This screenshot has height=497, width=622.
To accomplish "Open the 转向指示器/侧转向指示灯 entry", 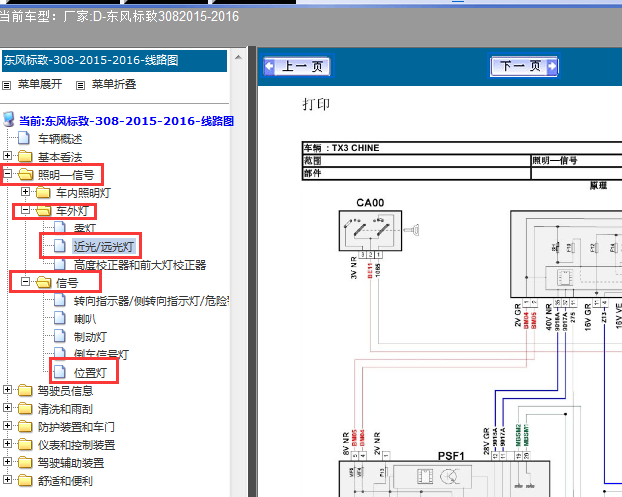I will click(x=152, y=301).
